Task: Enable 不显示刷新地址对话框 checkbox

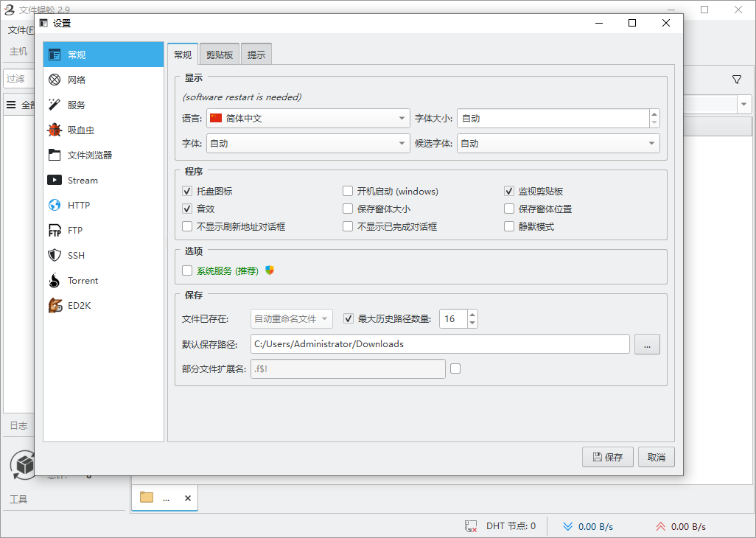Action: click(187, 226)
